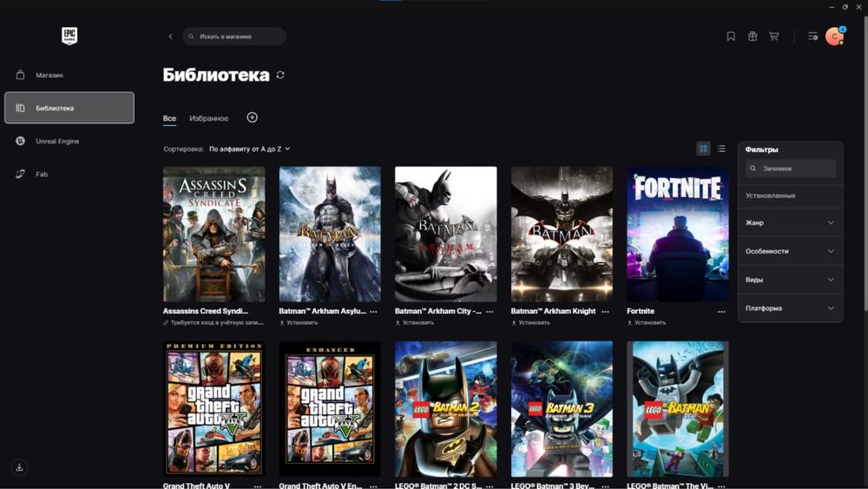Open downloads icon at sidebar bottom

click(x=19, y=466)
